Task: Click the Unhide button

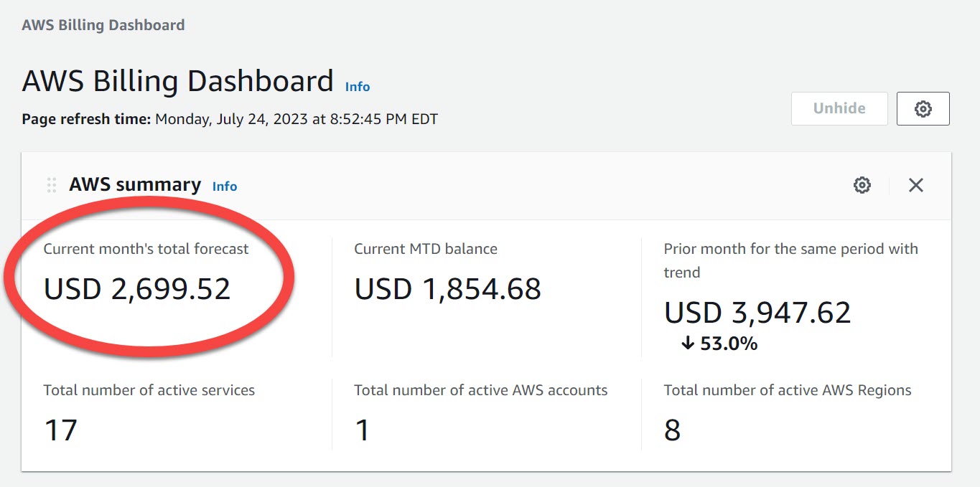Action: (839, 108)
